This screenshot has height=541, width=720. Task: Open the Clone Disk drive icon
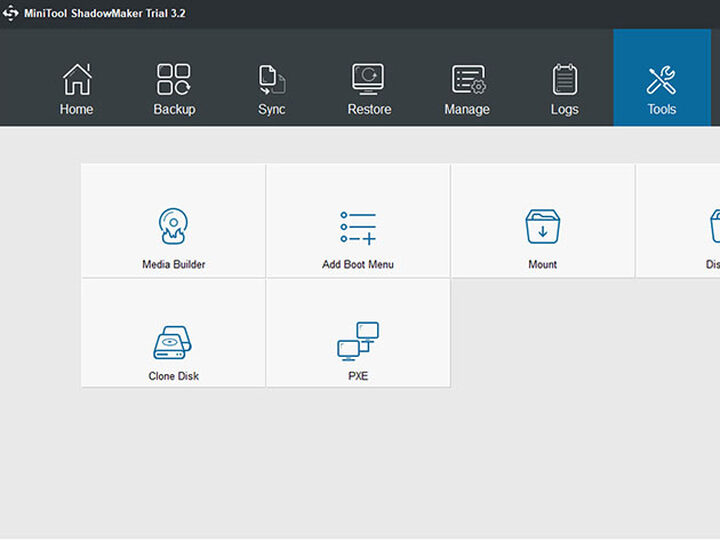(174, 342)
